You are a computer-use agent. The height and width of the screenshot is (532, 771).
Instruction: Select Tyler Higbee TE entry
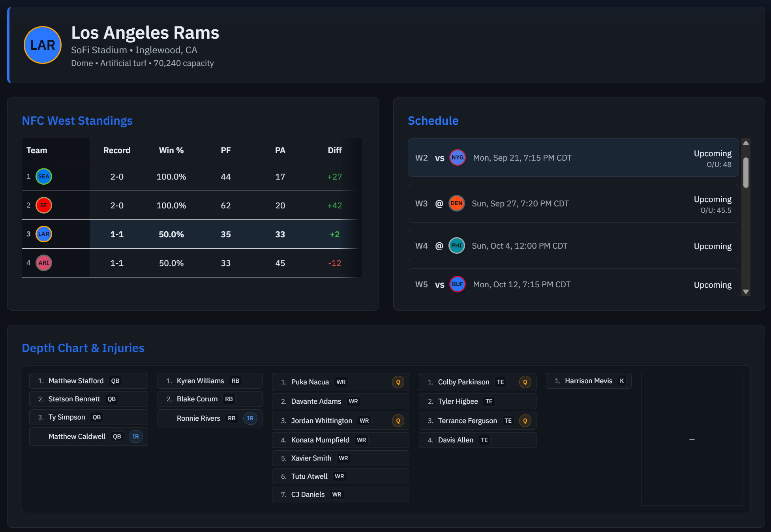[x=478, y=401]
